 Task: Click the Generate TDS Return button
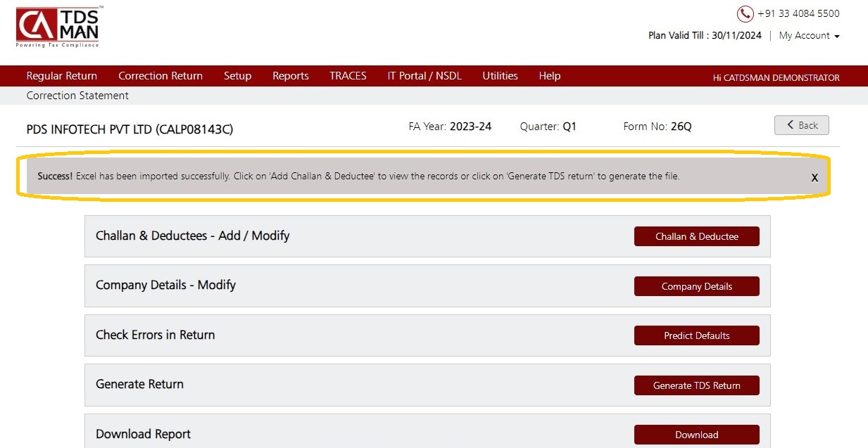pos(697,385)
